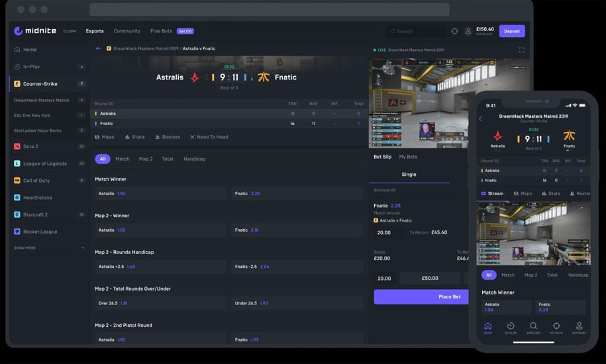Select Hearthstone in the sidebar
606x364 pixels.
click(49, 197)
